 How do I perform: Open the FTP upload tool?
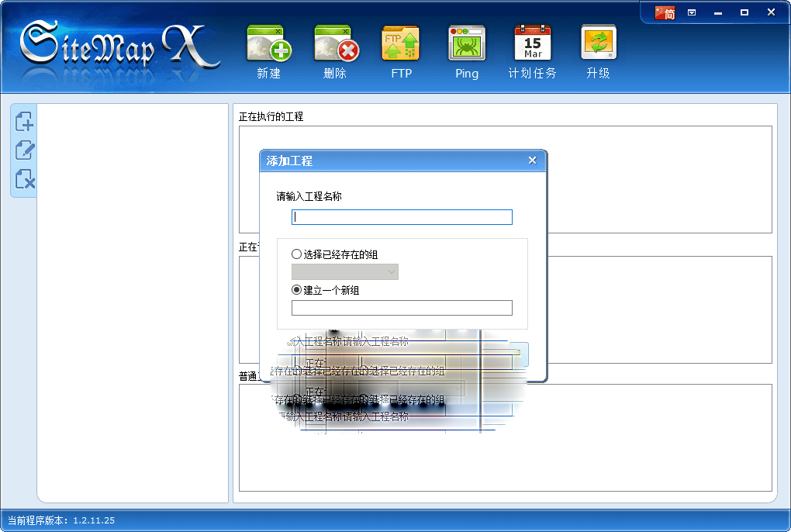click(400, 47)
